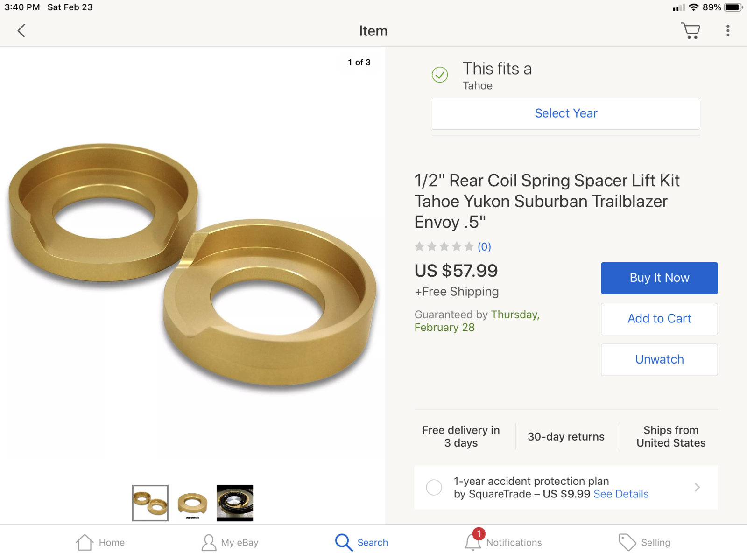Select the third product thumbnail with black ring
747x560 pixels.
pyautogui.click(x=235, y=503)
